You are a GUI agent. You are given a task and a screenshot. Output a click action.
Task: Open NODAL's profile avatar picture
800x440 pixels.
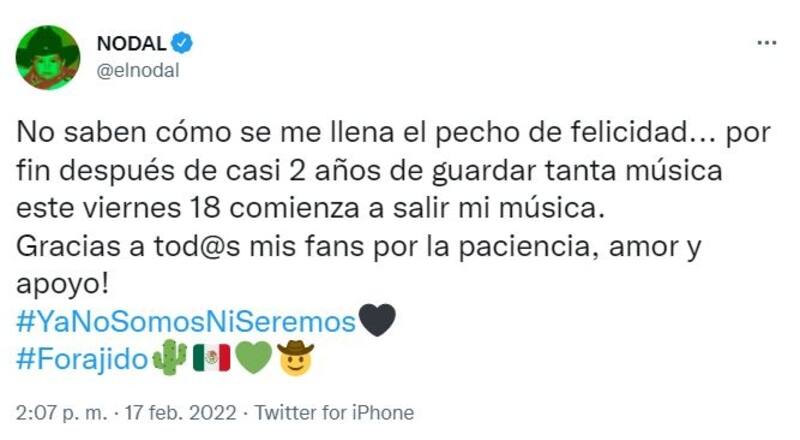click(48, 58)
